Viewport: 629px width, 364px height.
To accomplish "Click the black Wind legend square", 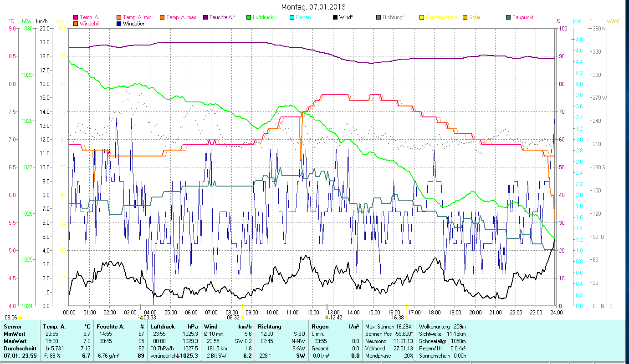I will click(335, 18).
